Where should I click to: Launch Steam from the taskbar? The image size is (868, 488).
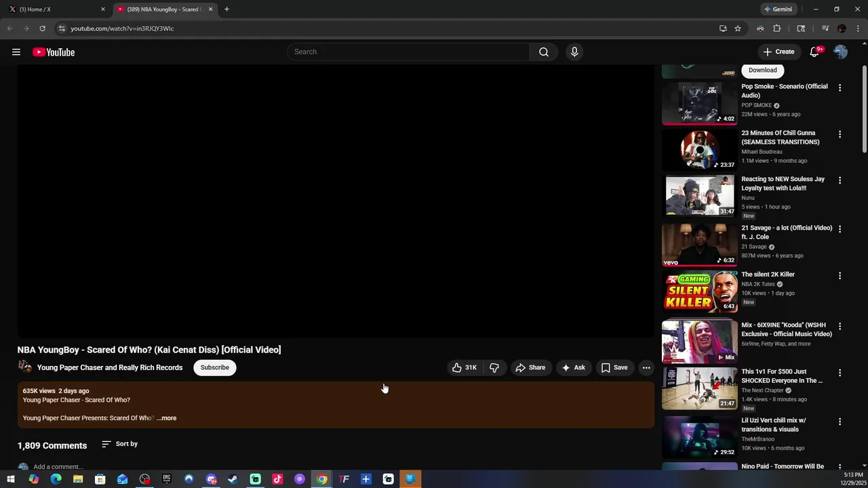(233, 479)
